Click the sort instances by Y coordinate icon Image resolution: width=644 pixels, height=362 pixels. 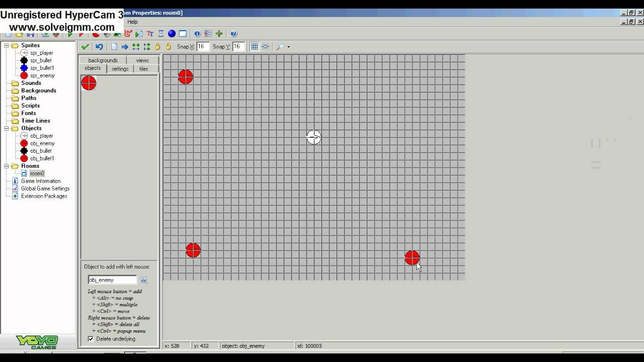point(146,47)
